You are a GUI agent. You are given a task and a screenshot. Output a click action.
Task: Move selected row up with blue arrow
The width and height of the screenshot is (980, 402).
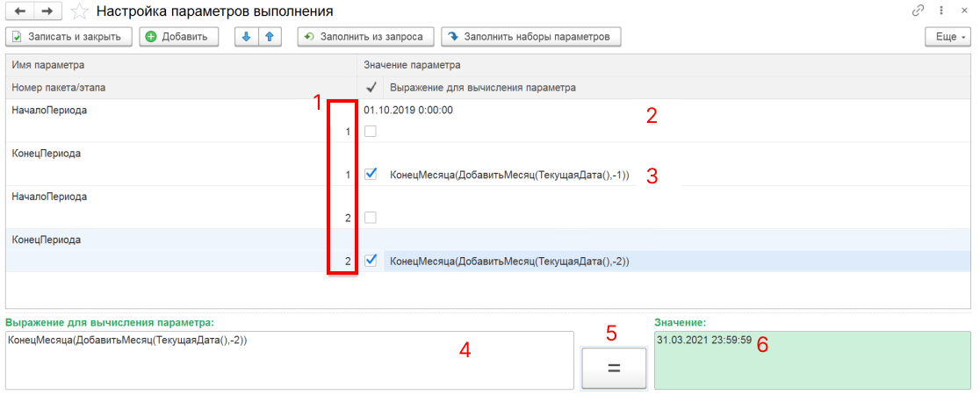[x=270, y=37]
